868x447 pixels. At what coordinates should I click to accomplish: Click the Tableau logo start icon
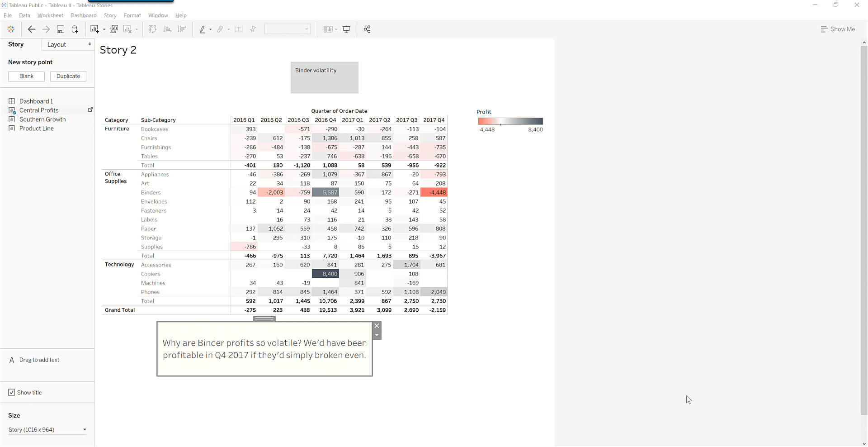pos(11,29)
